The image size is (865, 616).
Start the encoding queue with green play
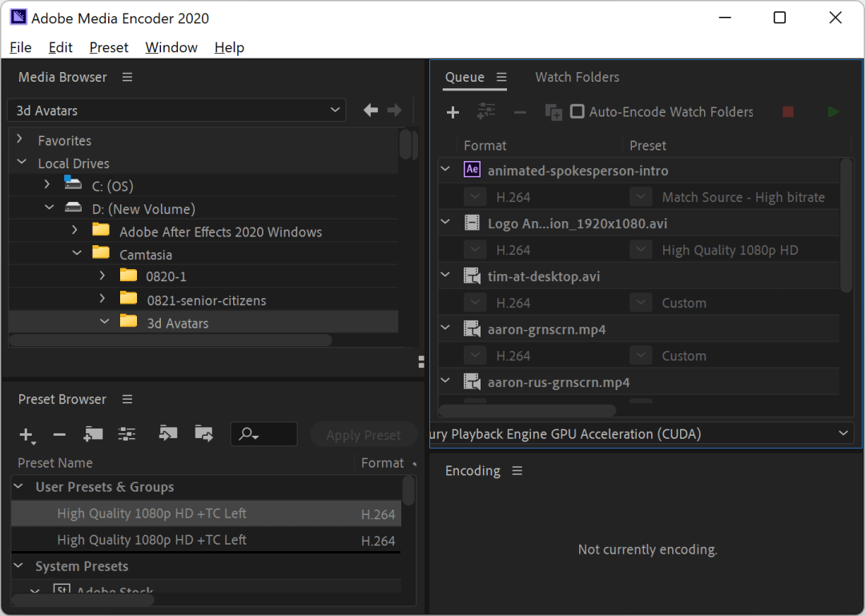pyautogui.click(x=833, y=112)
